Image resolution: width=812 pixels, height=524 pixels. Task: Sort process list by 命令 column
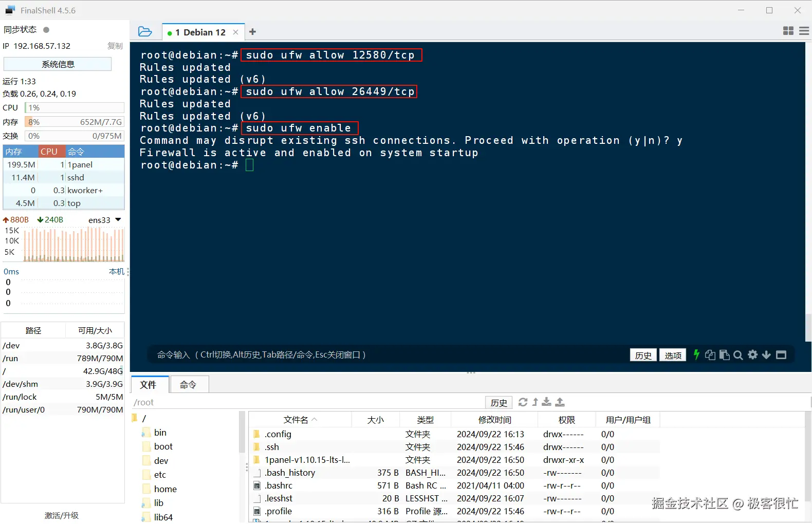95,152
